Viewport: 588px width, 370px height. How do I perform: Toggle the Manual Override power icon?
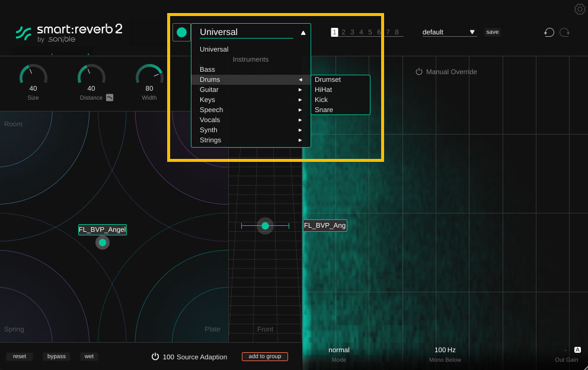[419, 72]
